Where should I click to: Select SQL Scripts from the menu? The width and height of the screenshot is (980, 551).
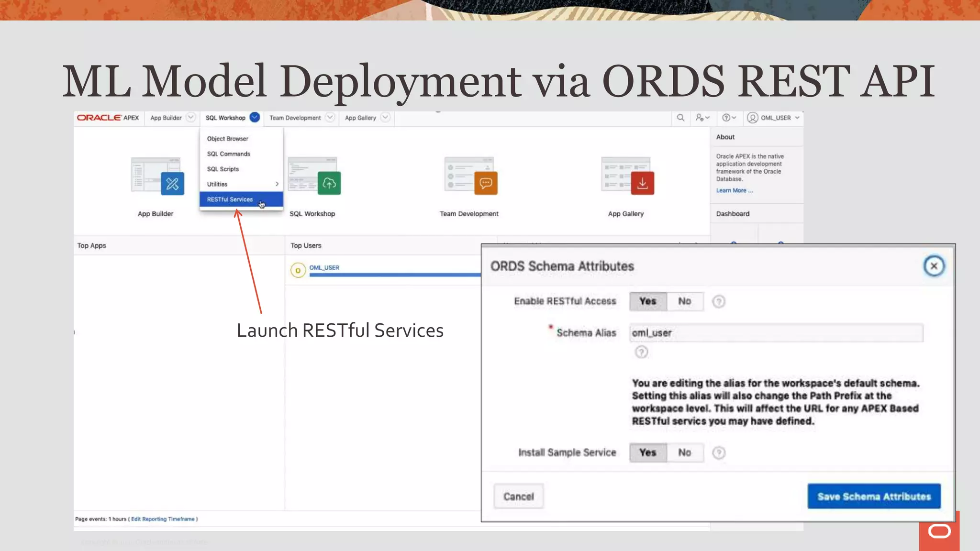pyautogui.click(x=241, y=169)
